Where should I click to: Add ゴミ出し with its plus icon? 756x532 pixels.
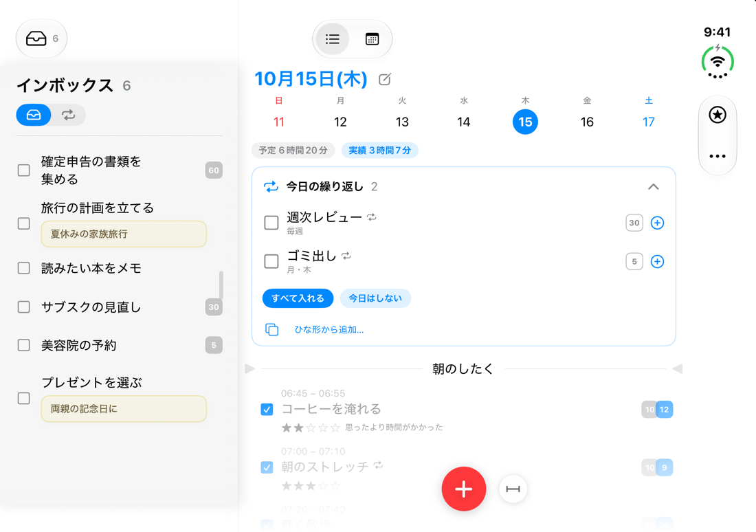(657, 261)
